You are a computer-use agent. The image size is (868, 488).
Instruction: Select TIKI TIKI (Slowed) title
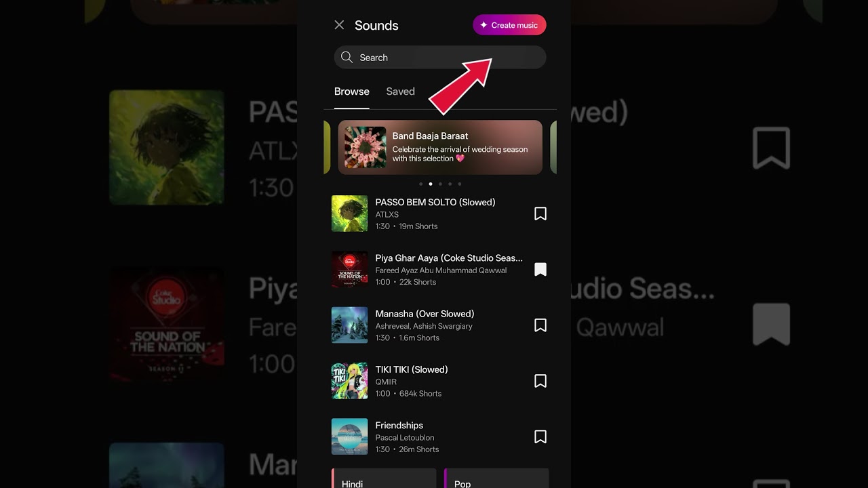pyautogui.click(x=412, y=369)
